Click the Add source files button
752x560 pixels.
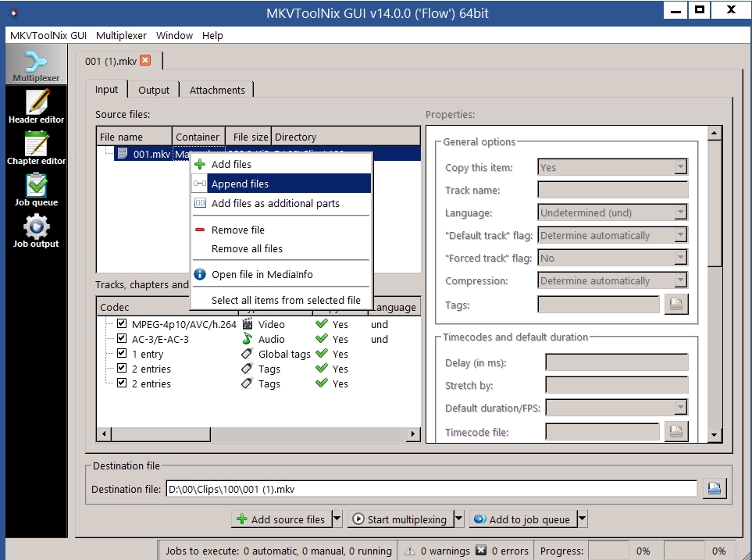(282, 519)
